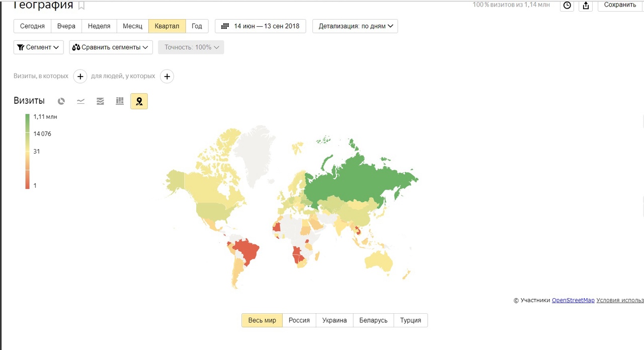Open the Сегмент dropdown
The image size is (644, 350).
39,47
